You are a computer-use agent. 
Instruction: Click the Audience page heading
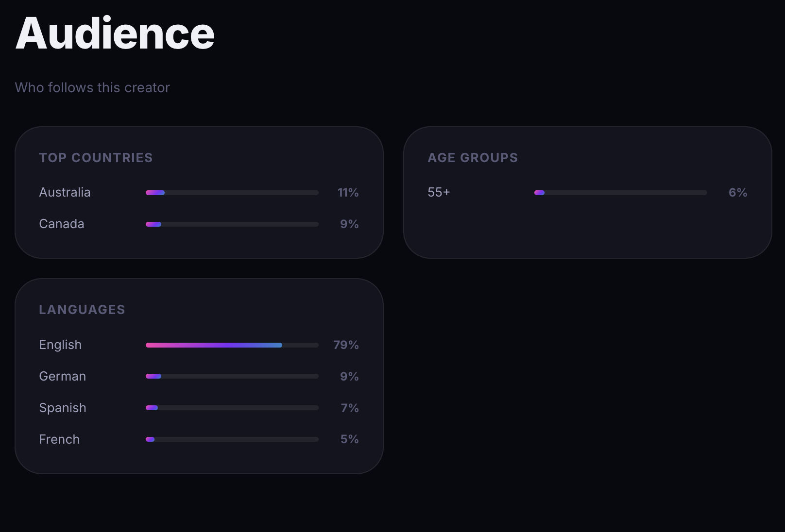coord(115,33)
